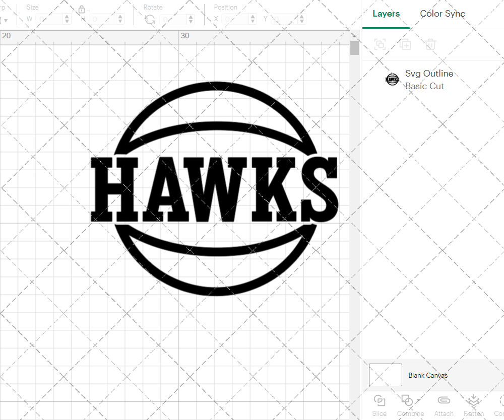Delete the layer with the trash icon
The image size is (504, 420).
[429, 44]
